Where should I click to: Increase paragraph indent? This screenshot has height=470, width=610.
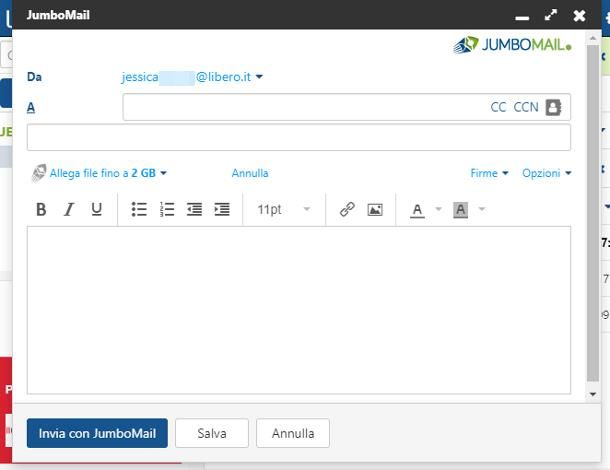tap(222, 209)
